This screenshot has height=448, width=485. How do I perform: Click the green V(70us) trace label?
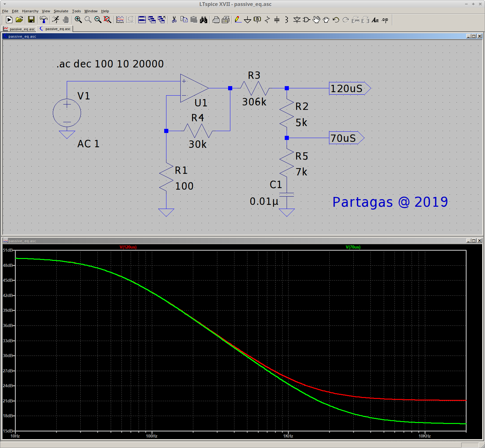pos(353,247)
